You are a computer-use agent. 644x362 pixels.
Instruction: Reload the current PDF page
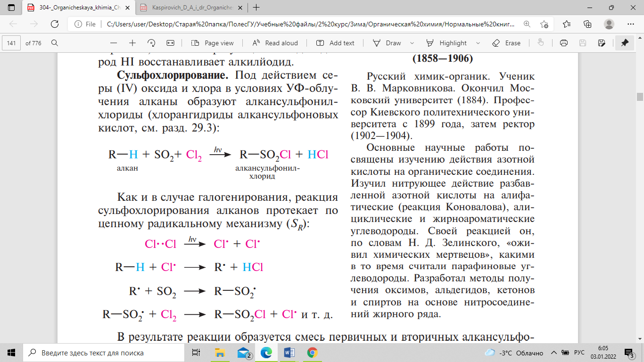click(x=55, y=24)
